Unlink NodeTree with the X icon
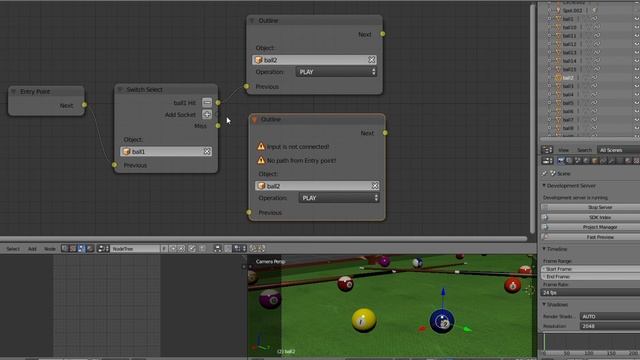 coord(181,249)
